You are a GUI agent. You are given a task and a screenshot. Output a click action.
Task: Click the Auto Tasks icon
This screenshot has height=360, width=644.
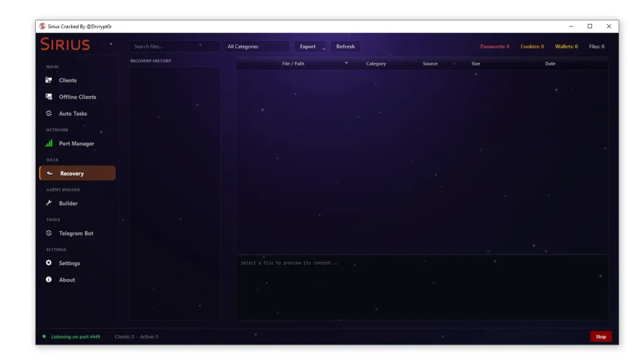click(x=49, y=114)
